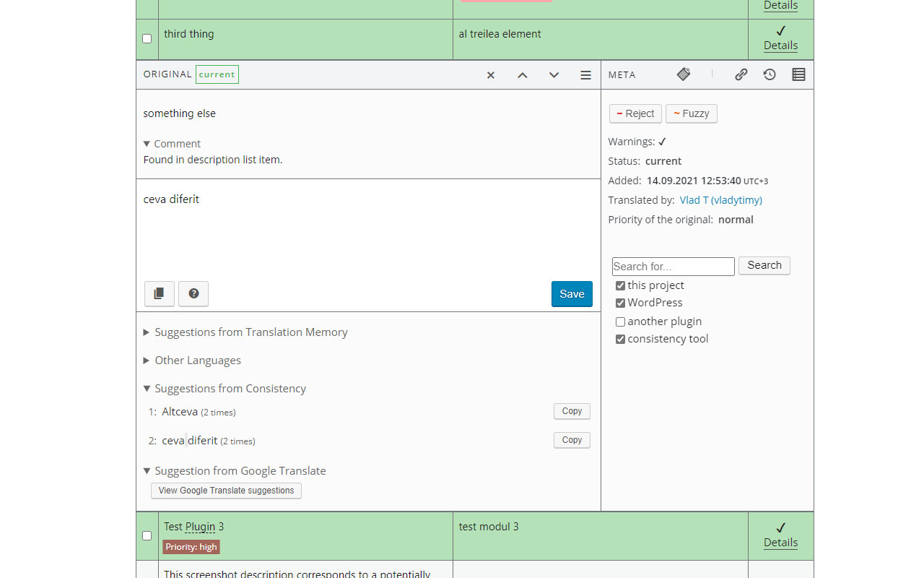Close the translation editor with the X icon

click(x=491, y=75)
